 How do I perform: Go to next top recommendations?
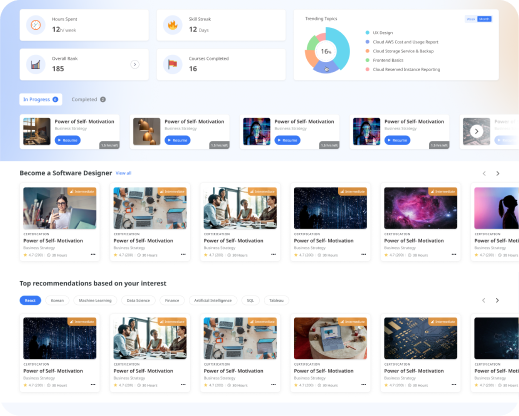497,300
